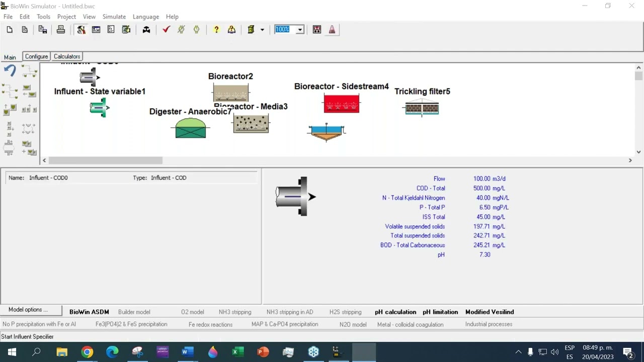Click the notes book toolbar icon
Viewport: 644px width, 362px height.
click(251, 30)
